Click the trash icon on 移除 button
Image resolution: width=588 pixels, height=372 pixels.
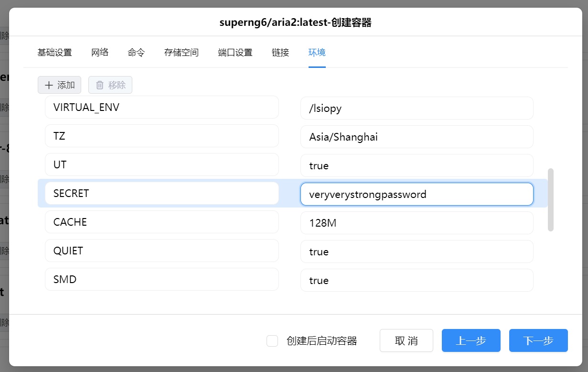pyautogui.click(x=100, y=85)
